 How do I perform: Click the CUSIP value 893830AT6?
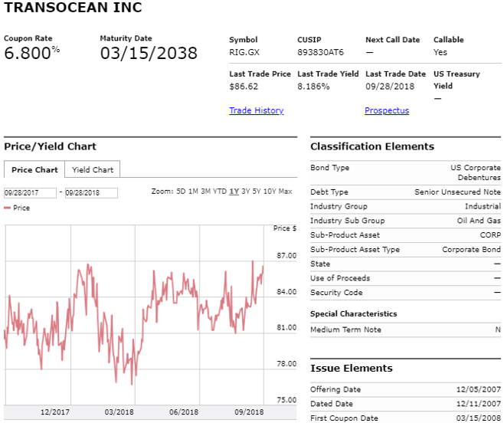coord(320,52)
